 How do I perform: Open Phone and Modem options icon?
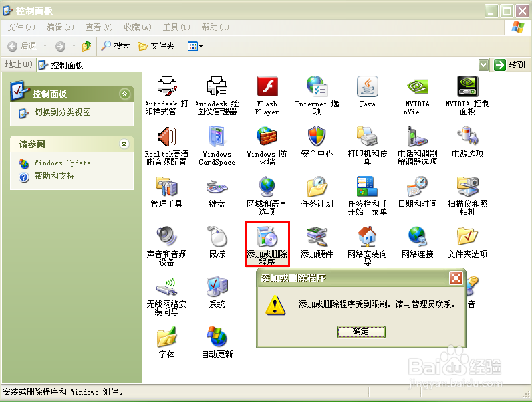pos(417,146)
